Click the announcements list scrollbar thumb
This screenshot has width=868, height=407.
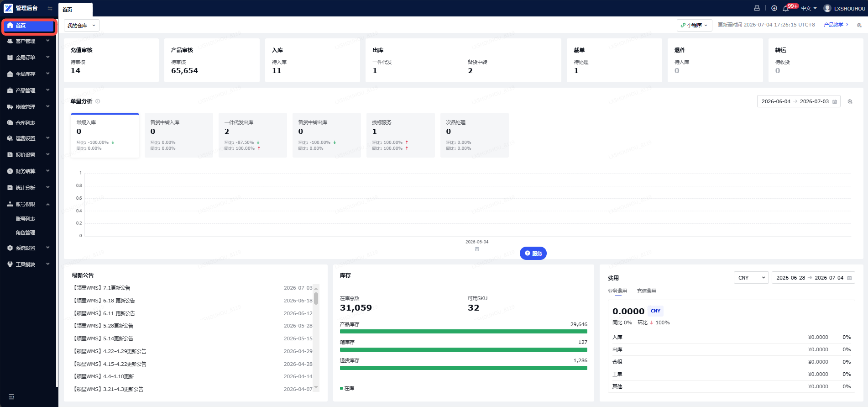[316, 298]
